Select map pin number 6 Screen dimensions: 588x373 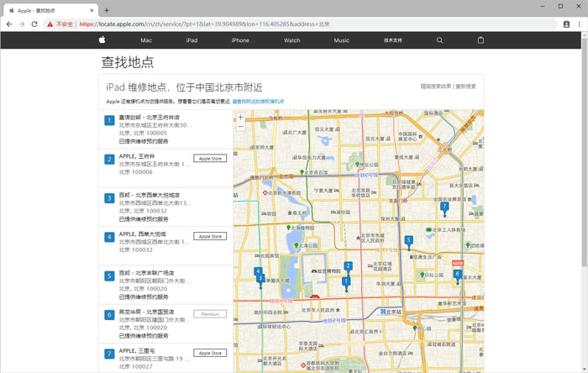457,276
